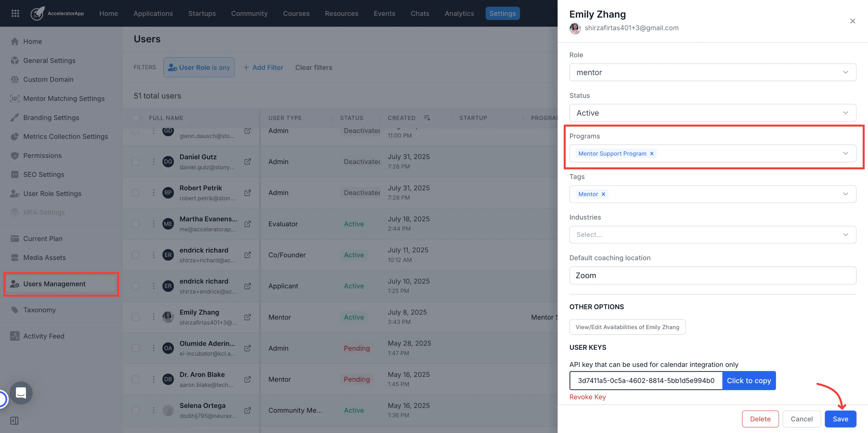Open the Status dropdown set to Active
The image size is (868, 433).
tap(713, 113)
